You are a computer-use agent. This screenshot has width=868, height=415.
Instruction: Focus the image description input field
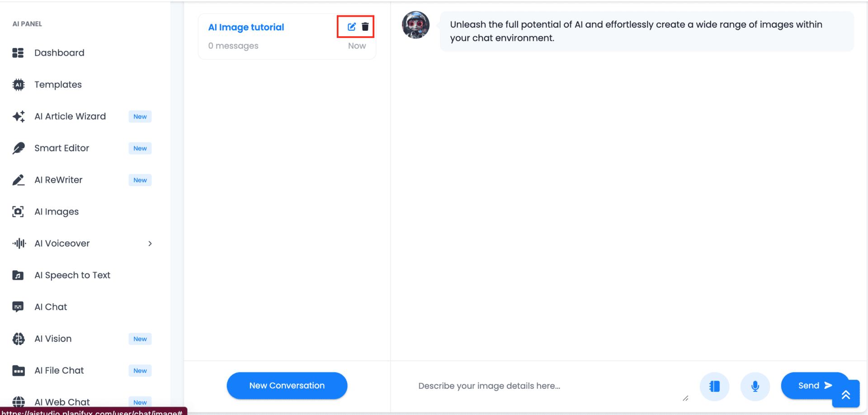[x=547, y=386]
